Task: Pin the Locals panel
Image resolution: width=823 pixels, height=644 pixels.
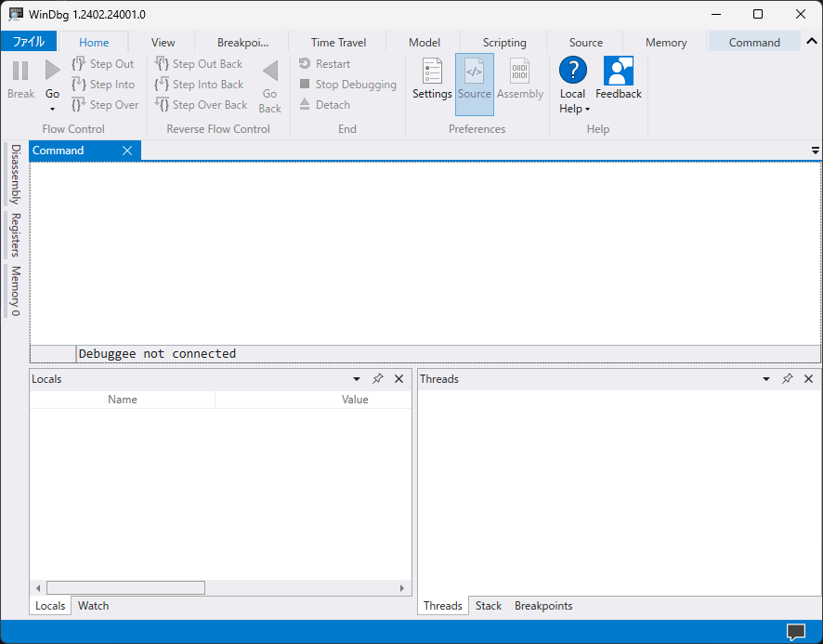Action: (x=377, y=379)
